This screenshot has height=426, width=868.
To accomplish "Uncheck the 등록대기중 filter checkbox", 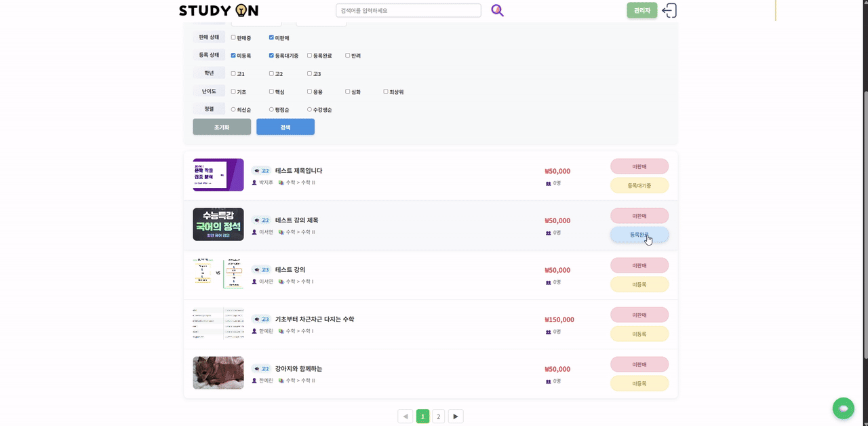I will (271, 56).
